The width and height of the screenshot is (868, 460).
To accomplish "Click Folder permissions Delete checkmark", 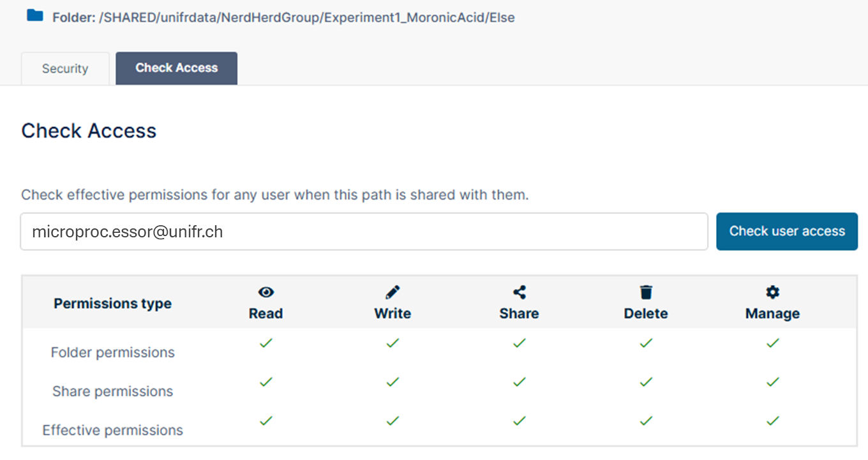I will pyautogui.click(x=646, y=343).
